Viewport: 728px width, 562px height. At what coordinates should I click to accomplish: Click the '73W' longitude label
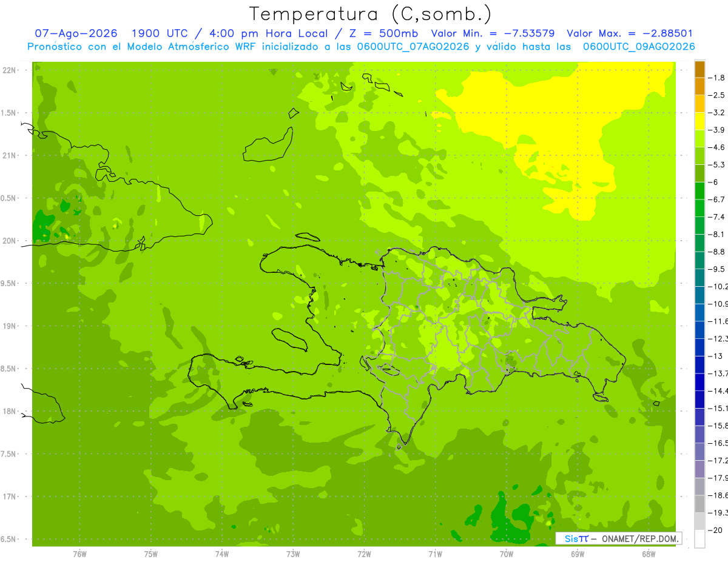pyautogui.click(x=293, y=554)
